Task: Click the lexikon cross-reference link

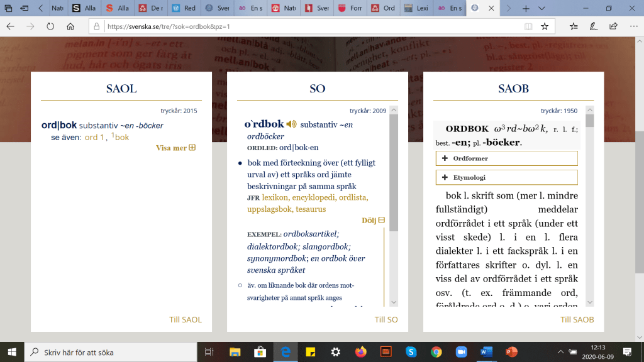Action: pyautogui.click(x=278, y=198)
